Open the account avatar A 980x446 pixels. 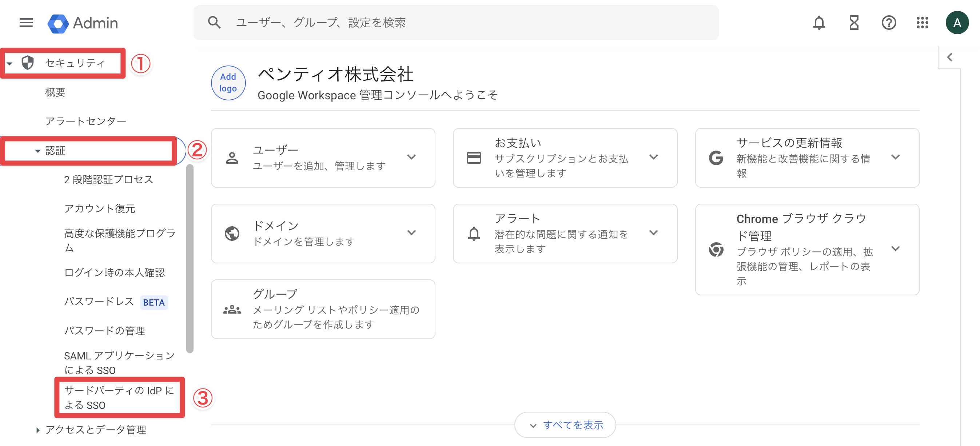pos(957,23)
